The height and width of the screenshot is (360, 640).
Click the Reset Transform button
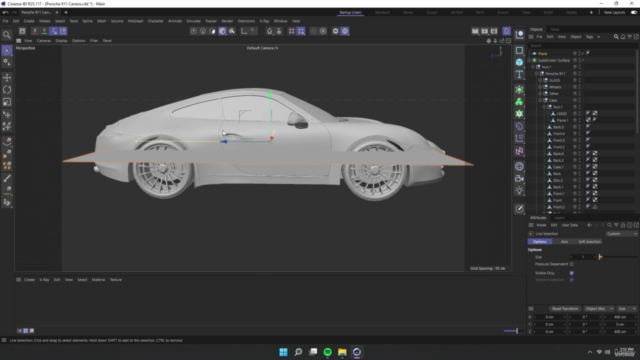(x=565, y=309)
